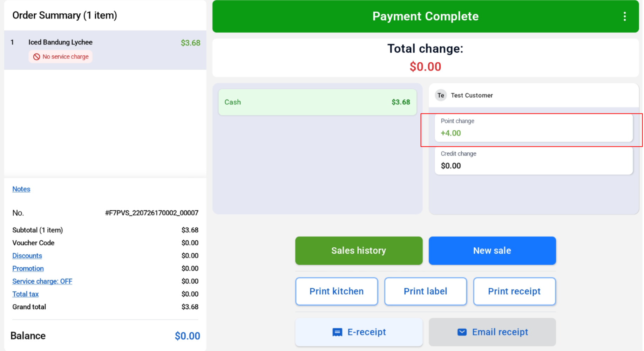Click Print kitchen button
This screenshot has width=644, height=351.
click(x=337, y=291)
